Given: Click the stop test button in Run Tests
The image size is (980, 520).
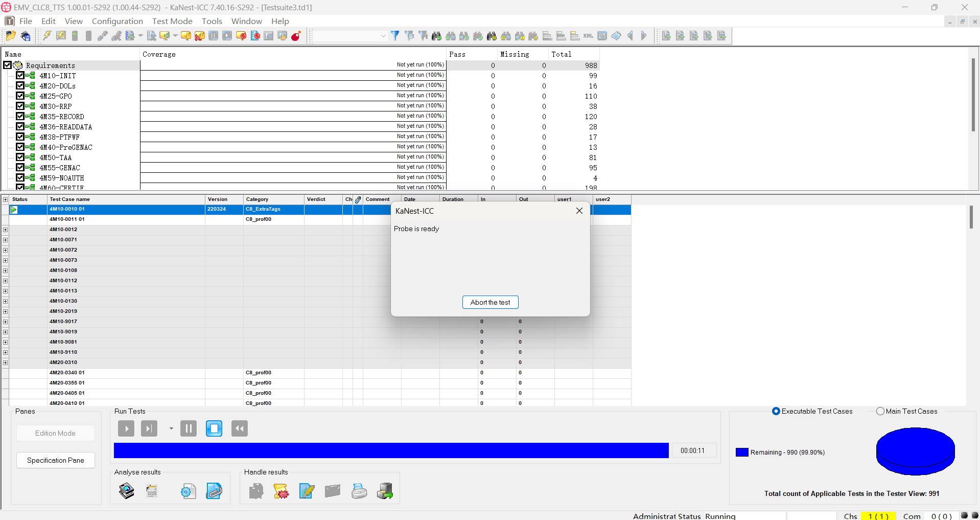Looking at the screenshot, I should pyautogui.click(x=214, y=428).
